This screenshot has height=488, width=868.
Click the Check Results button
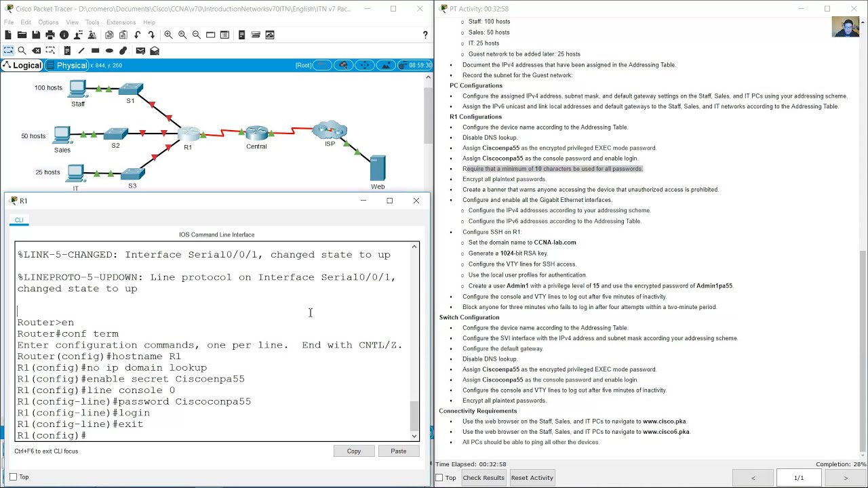pyautogui.click(x=484, y=478)
